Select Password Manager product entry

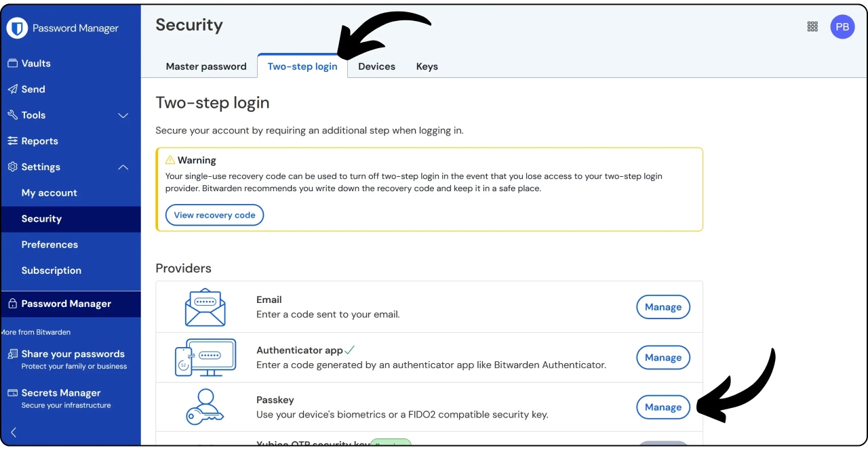coord(71,304)
